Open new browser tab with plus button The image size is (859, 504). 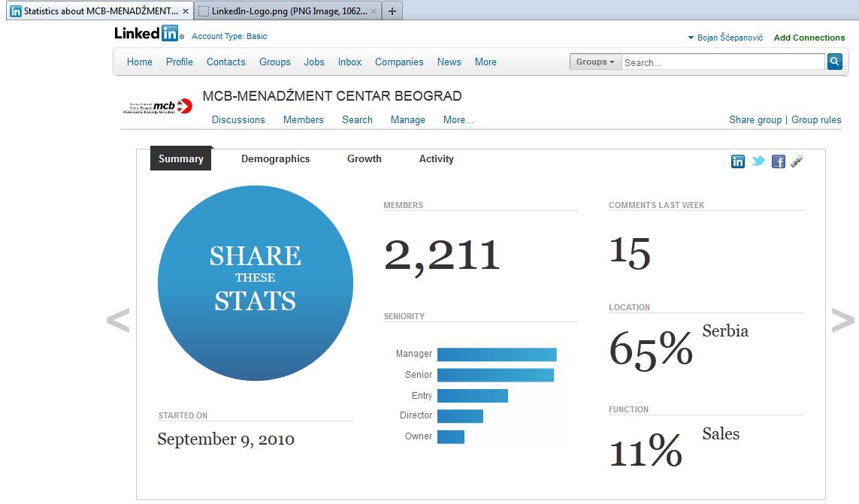392,11
